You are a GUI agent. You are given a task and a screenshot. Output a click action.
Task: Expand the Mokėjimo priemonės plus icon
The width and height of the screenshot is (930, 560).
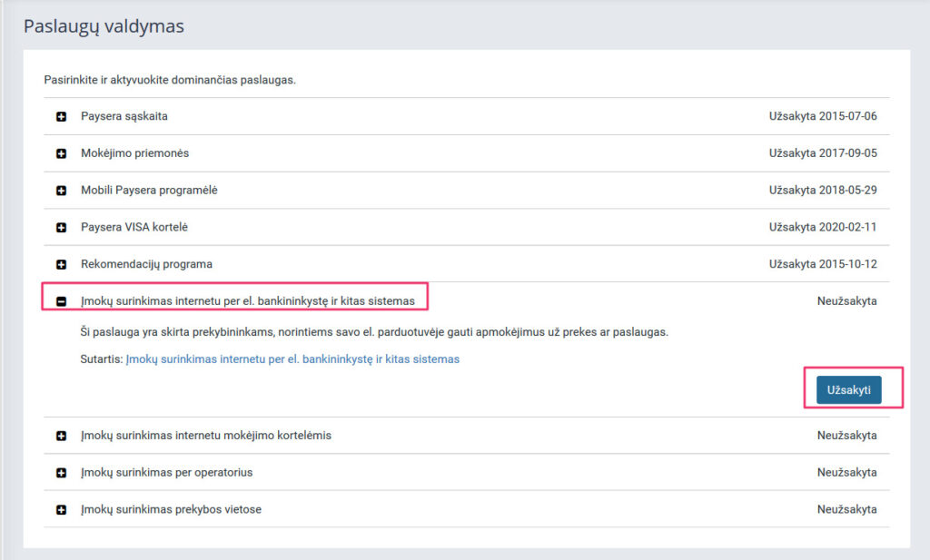click(61, 153)
